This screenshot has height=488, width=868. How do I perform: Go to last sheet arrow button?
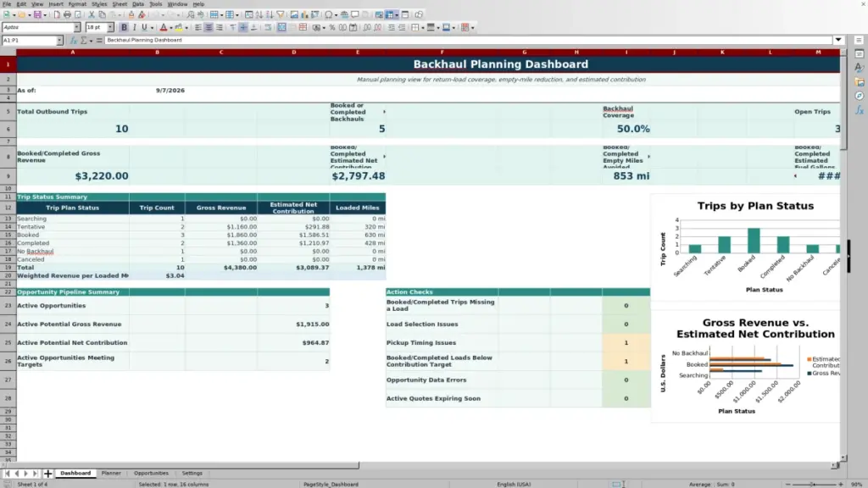35,473
